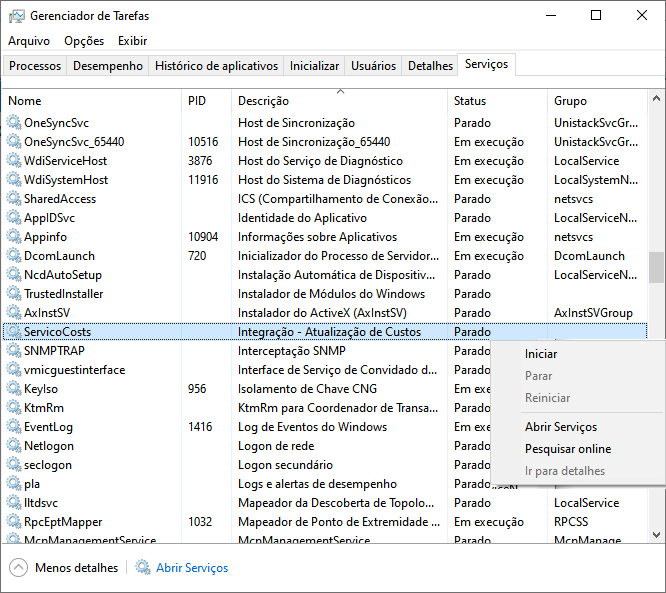Click the gear icon beside lltdsvc
666x593 pixels.
point(14,503)
